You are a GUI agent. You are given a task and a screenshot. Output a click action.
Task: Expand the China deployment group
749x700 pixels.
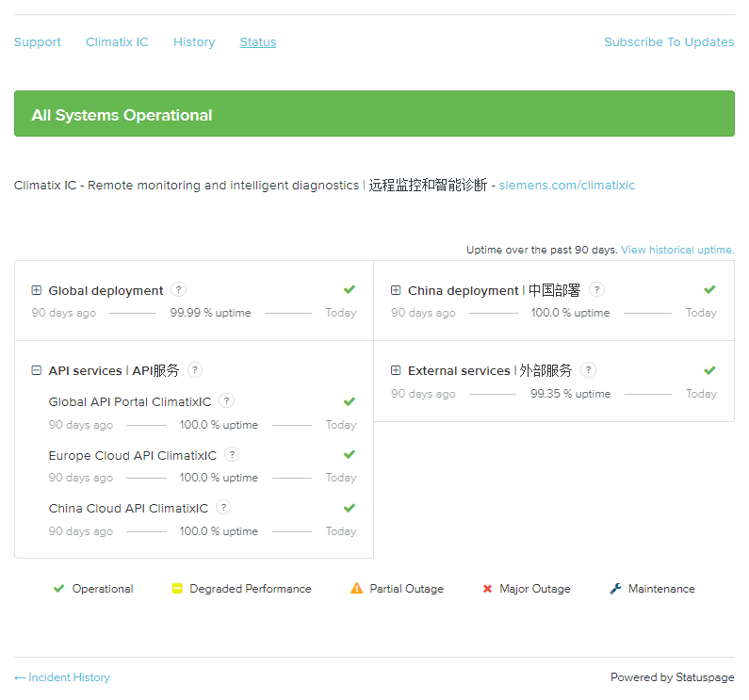tap(396, 290)
